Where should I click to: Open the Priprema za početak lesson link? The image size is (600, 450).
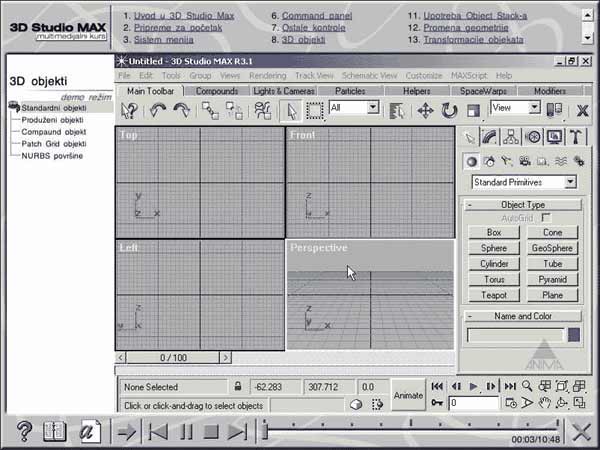point(178,28)
